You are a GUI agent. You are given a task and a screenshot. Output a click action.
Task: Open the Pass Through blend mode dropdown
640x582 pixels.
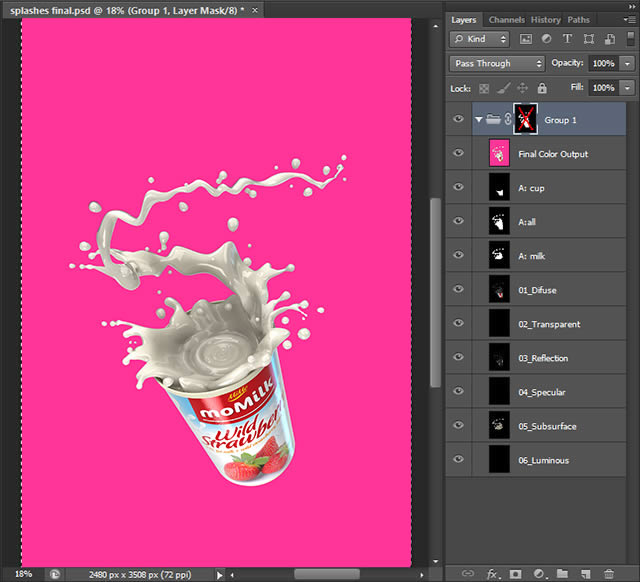point(497,64)
